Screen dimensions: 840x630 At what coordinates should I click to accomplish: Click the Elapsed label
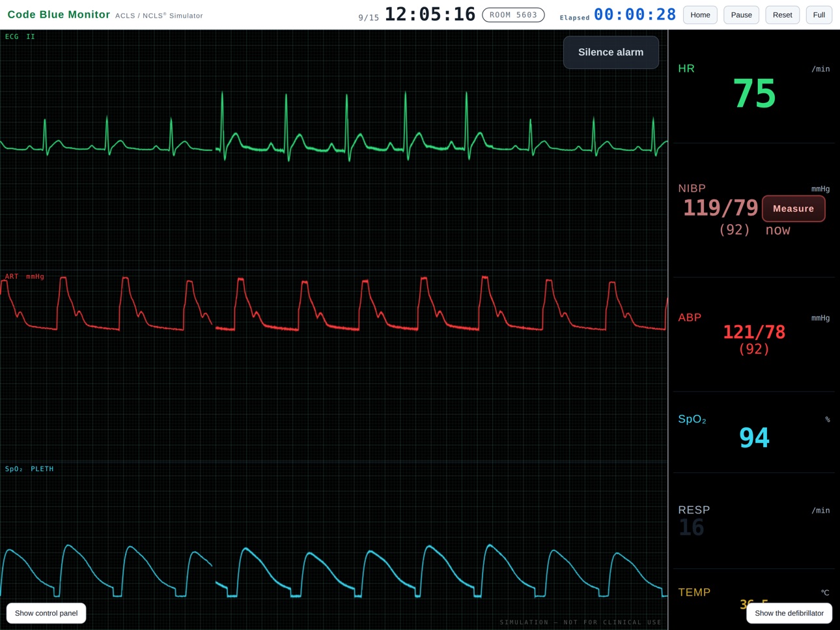click(574, 18)
